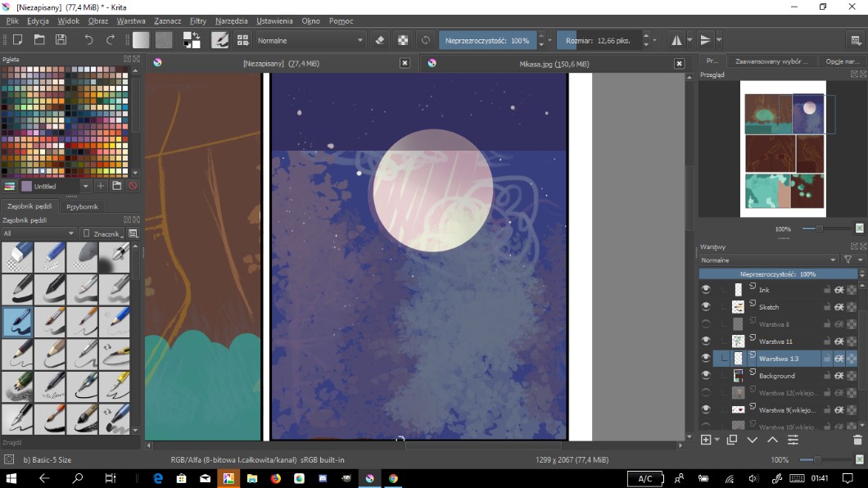Move the layer up with the arrow
Viewport: 868px width, 488px height.
tap(772, 440)
